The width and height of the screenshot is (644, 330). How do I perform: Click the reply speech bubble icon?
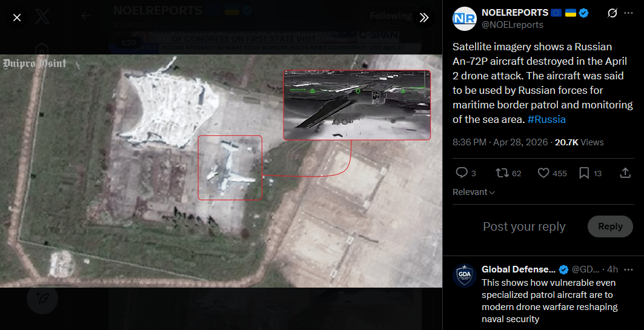[x=462, y=173]
